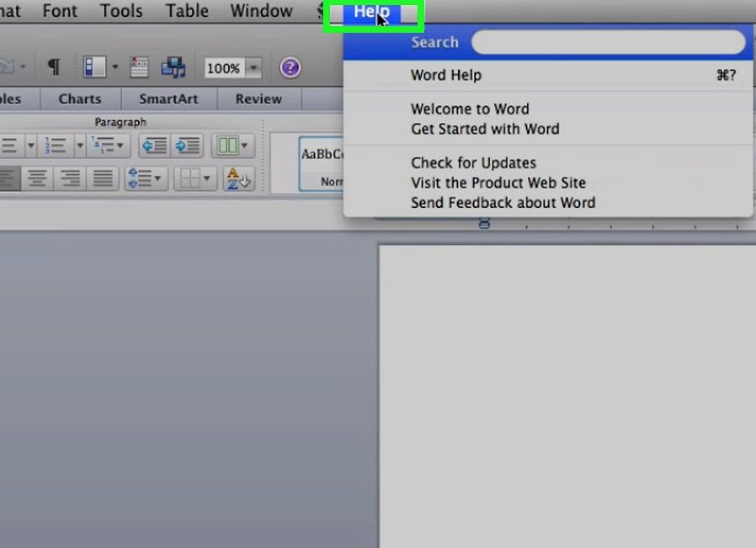Image resolution: width=756 pixels, height=548 pixels.
Task: Click the increase indent icon
Action: point(187,145)
